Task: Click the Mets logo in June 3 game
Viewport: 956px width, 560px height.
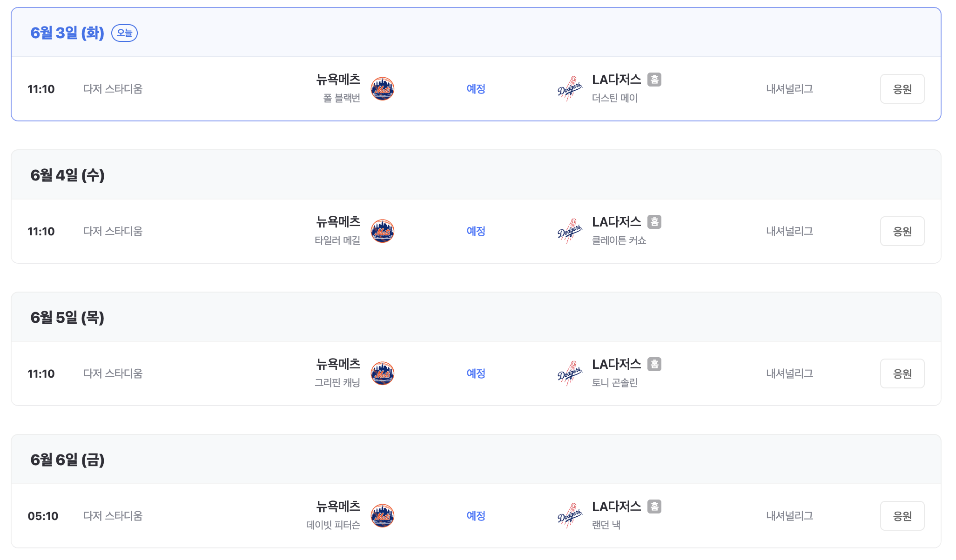Action: coord(383,89)
